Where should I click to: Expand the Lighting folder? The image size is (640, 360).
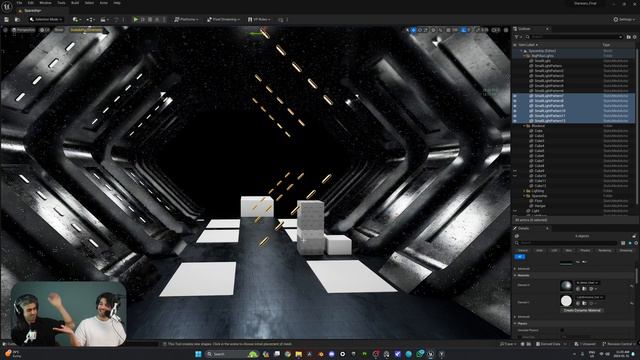(524, 191)
